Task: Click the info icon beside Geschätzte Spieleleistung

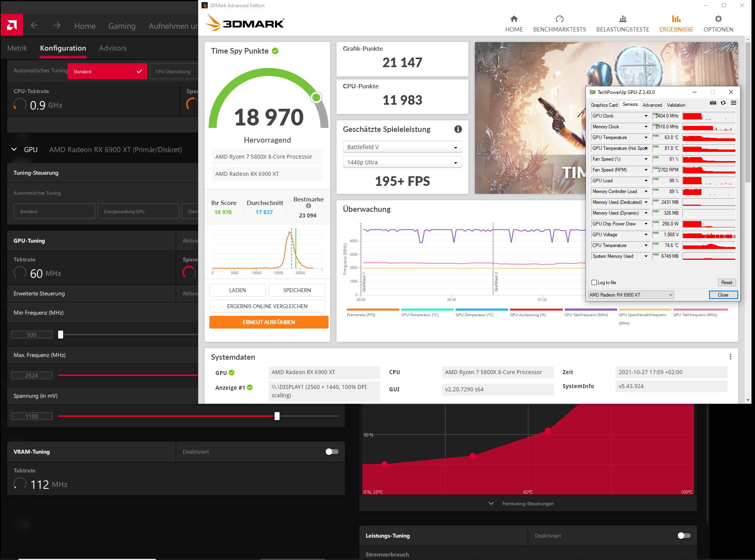Action: pos(458,129)
